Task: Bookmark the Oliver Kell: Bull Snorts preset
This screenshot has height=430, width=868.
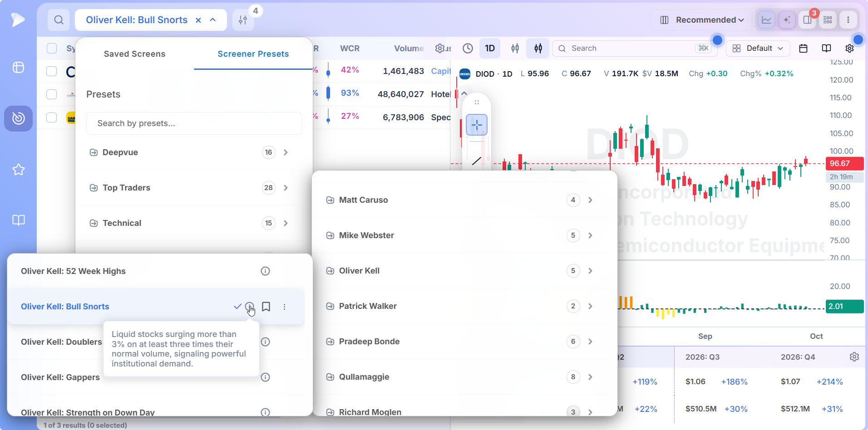Action: (266, 307)
